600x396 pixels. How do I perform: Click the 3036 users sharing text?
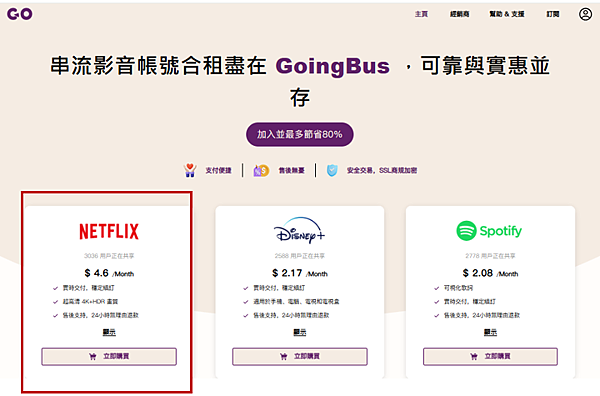click(x=109, y=256)
